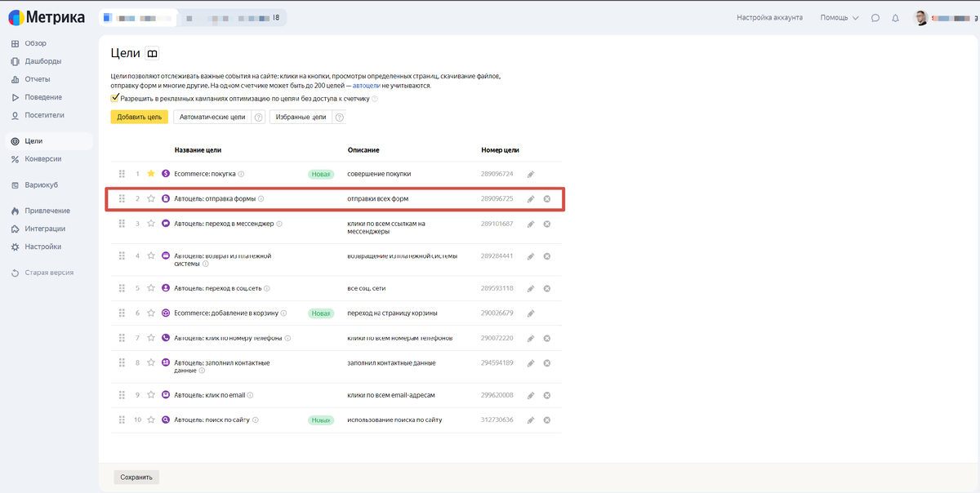Open info icon for клик по email
The width and height of the screenshot is (980, 493).
tap(251, 395)
